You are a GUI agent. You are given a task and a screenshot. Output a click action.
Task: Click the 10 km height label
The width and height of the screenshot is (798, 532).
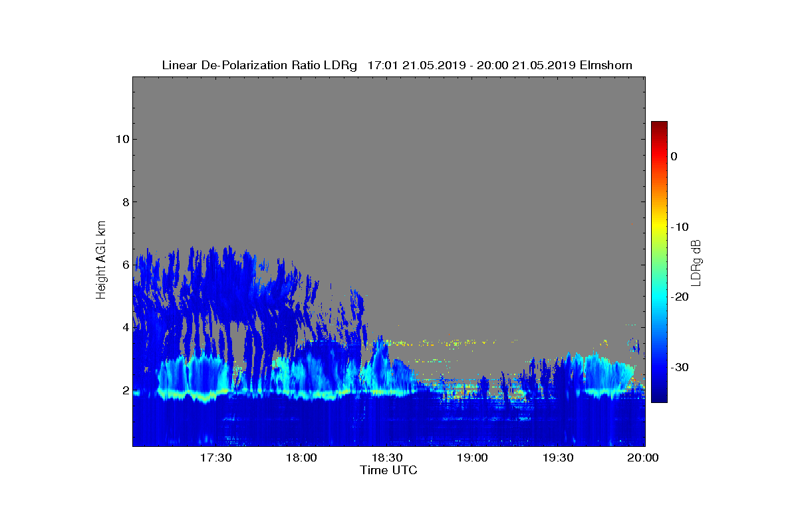pos(121,139)
